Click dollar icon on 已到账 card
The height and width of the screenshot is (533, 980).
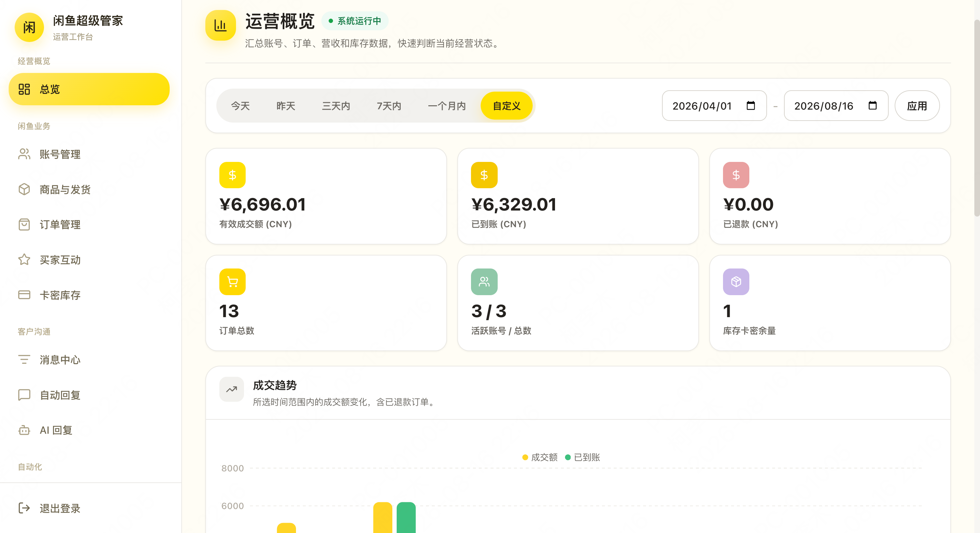pos(484,175)
